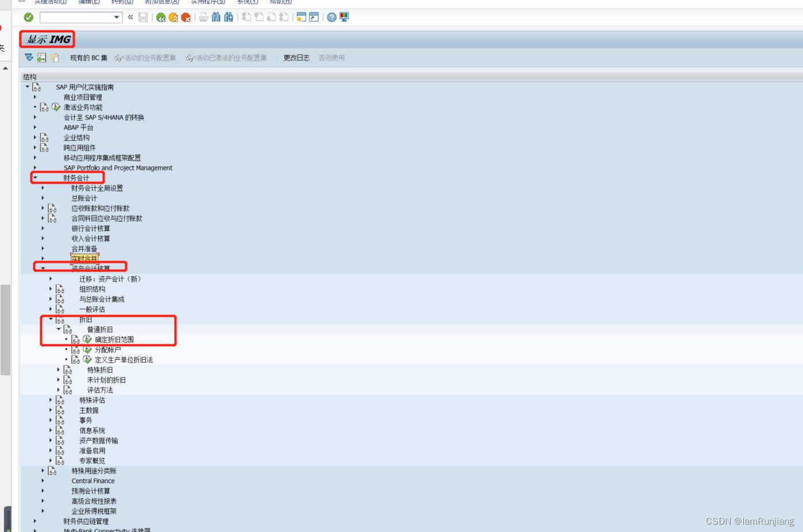Image resolution: width=803 pixels, height=532 pixels.
Task: Collapse the SAP 用户化实施指南 root node
Action: (27, 87)
